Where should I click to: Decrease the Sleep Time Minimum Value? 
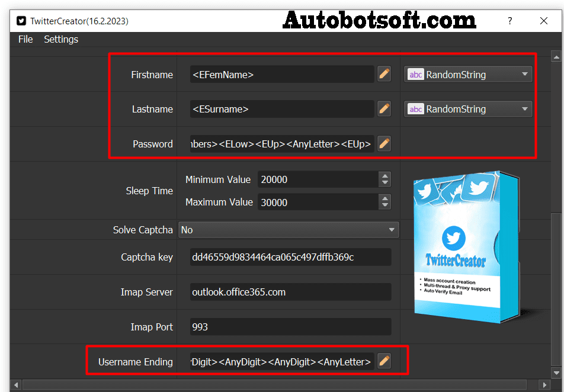pos(385,183)
